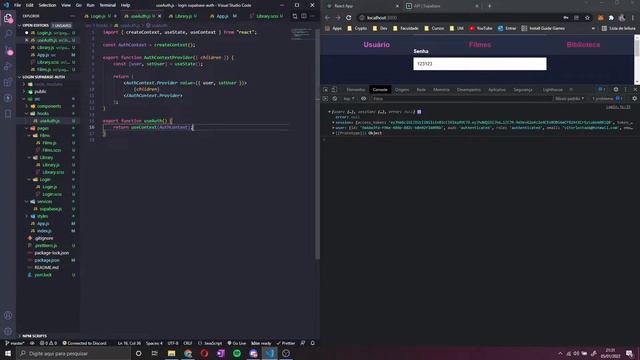Switch to DevTools Lighthouse tab
This screenshot has height=360, width=640.
pyautogui.click(x=553, y=89)
